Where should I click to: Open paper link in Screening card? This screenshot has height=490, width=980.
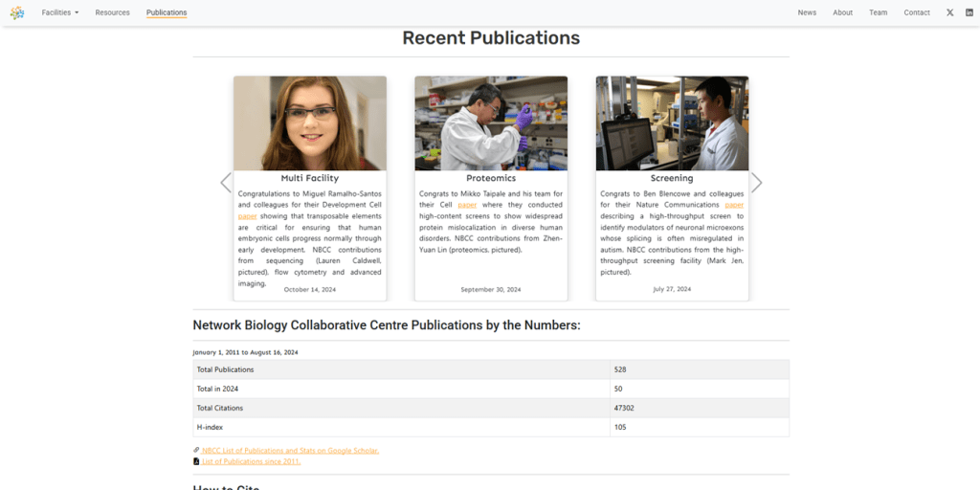point(734,205)
